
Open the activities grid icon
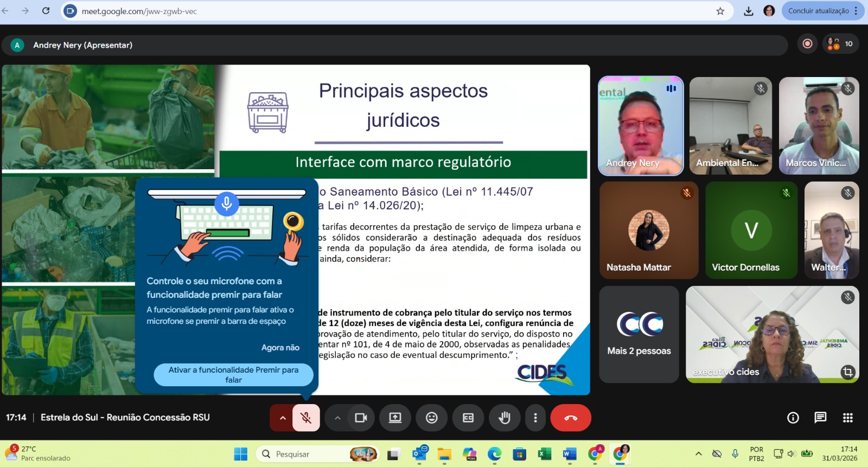(x=848, y=418)
